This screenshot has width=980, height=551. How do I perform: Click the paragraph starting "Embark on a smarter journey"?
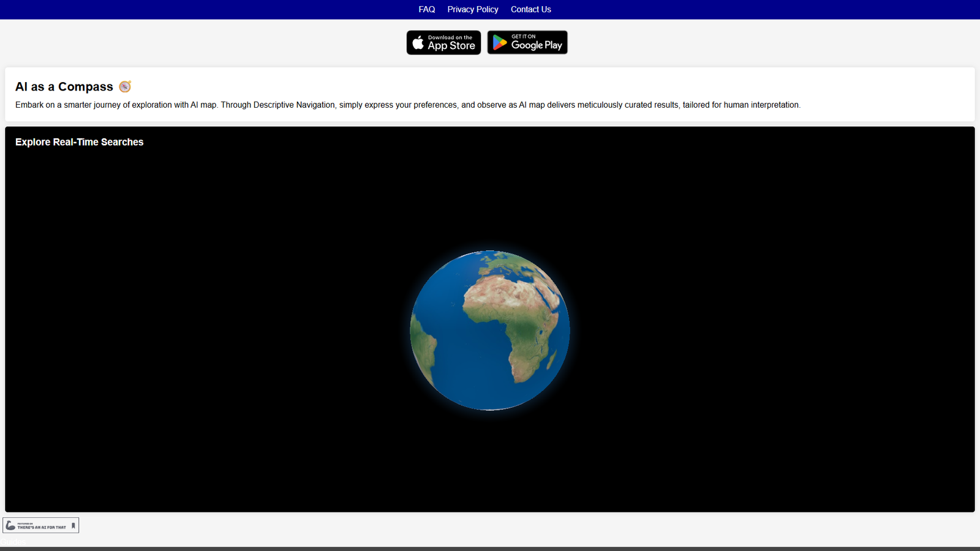408,105
